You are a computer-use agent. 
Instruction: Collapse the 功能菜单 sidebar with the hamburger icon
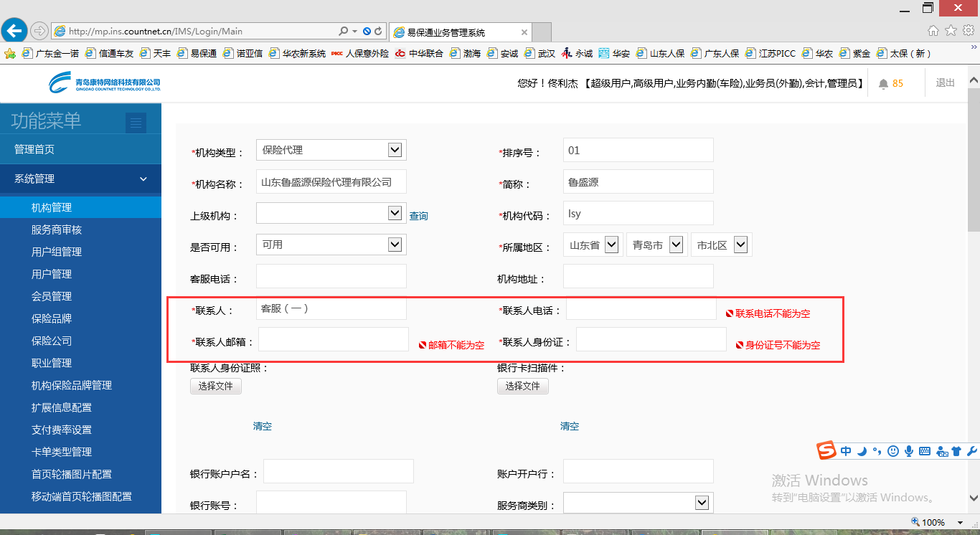coord(136,123)
